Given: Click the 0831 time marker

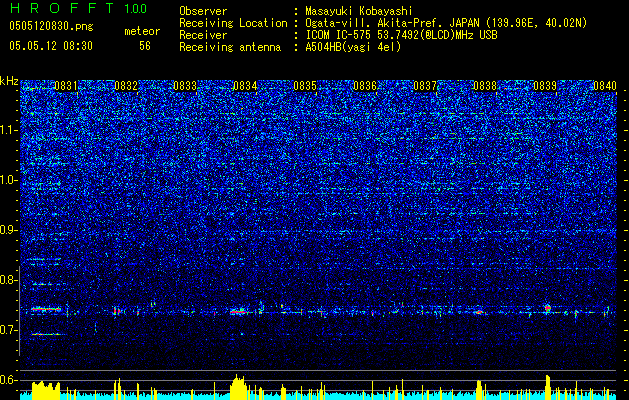Looking at the screenshot, I should [x=66, y=86].
